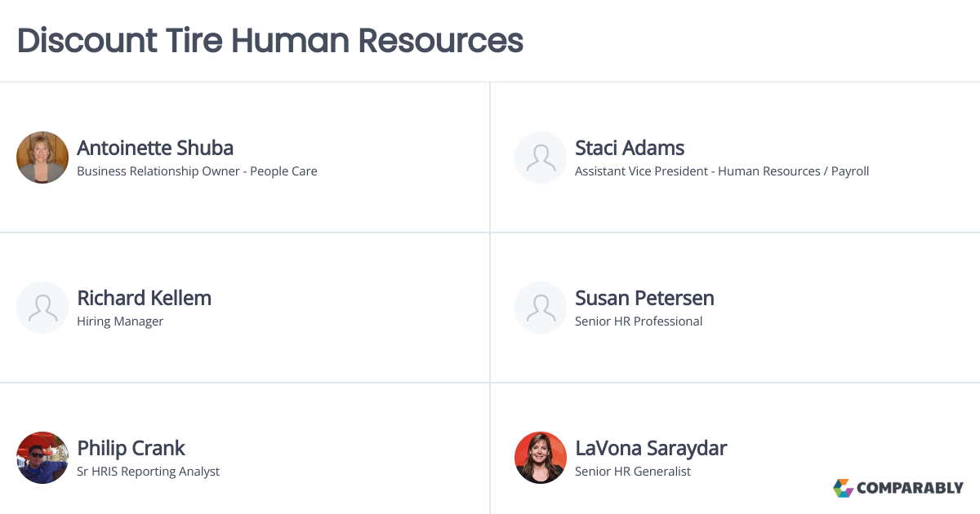Click Philip Crank's profile photo
Viewport: 980px width, 514px height.
pyautogui.click(x=42, y=458)
